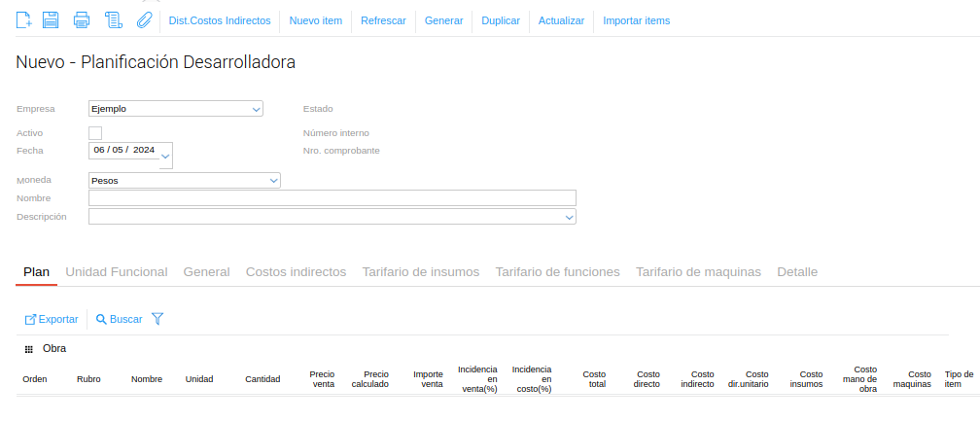980x422 pixels.
Task: Click the new document icon
Action: click(x=24, y=20)
